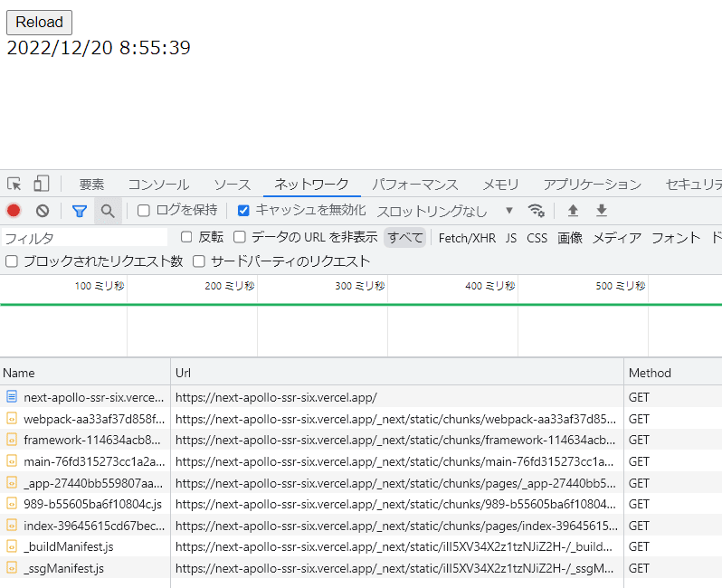Screen dimensions: 722x588
Task: Check ブロックされたリクエスト数 checkbox
Action: pyautogui.click(x=12, y=261)
